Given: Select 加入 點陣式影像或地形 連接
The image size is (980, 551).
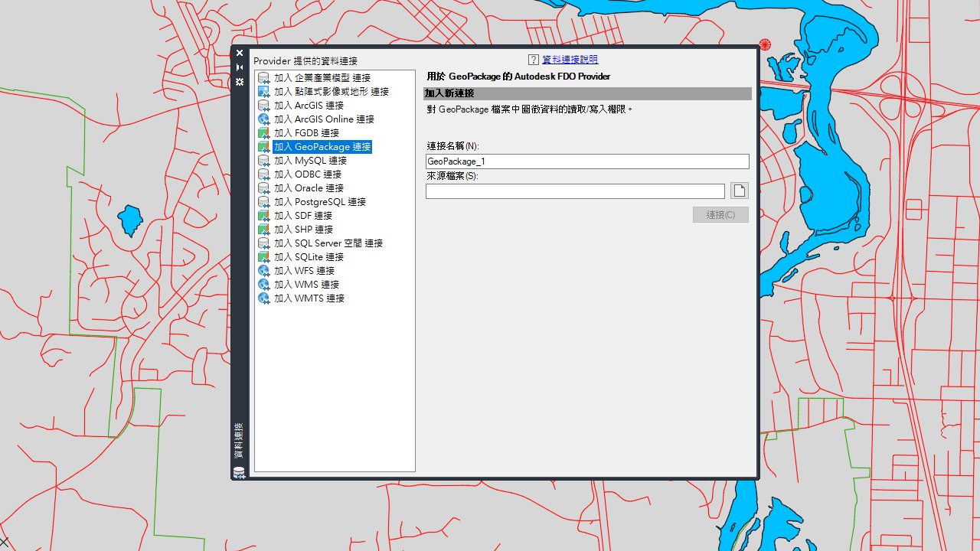Looking at the screenshot, I should coord(332,92).
